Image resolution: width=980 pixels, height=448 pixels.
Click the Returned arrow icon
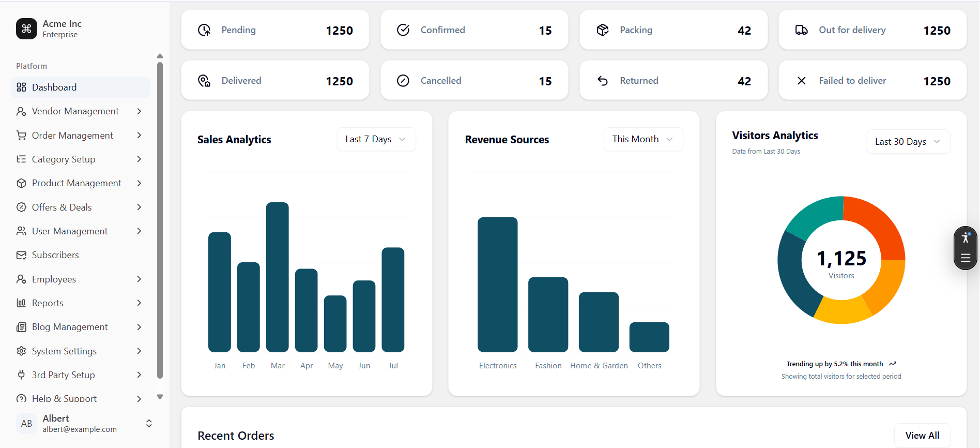click(603, 81)
